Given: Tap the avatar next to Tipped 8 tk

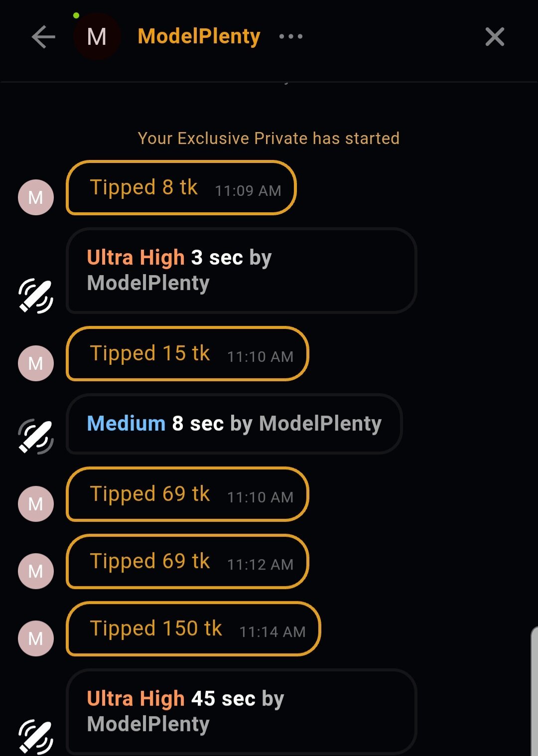Looking at the screenshot, I should tap(36, 197).
